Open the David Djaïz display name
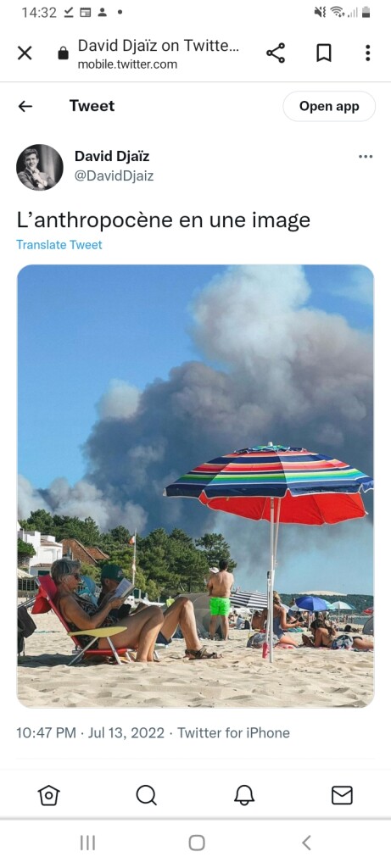This screenshot has width=391, height=868. pyautogui.click(x=112, y=156)
